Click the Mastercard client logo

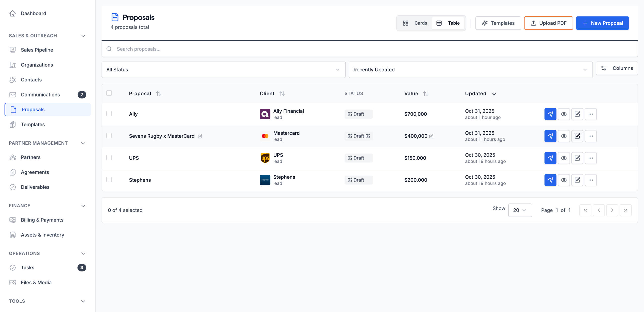coord(265,136)
